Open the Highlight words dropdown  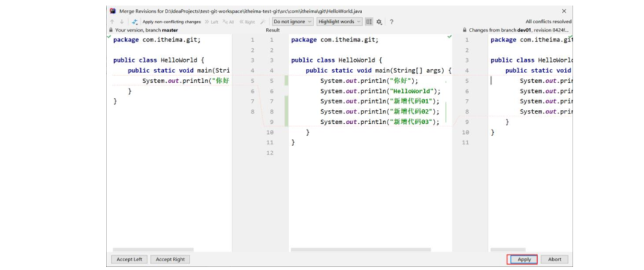[339, 22]
